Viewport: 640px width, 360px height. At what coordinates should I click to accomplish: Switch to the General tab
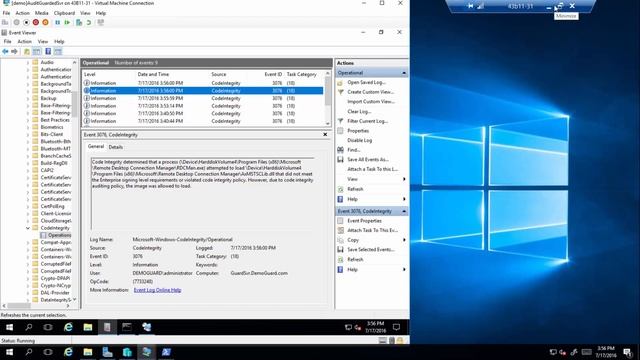pos(96,147)
